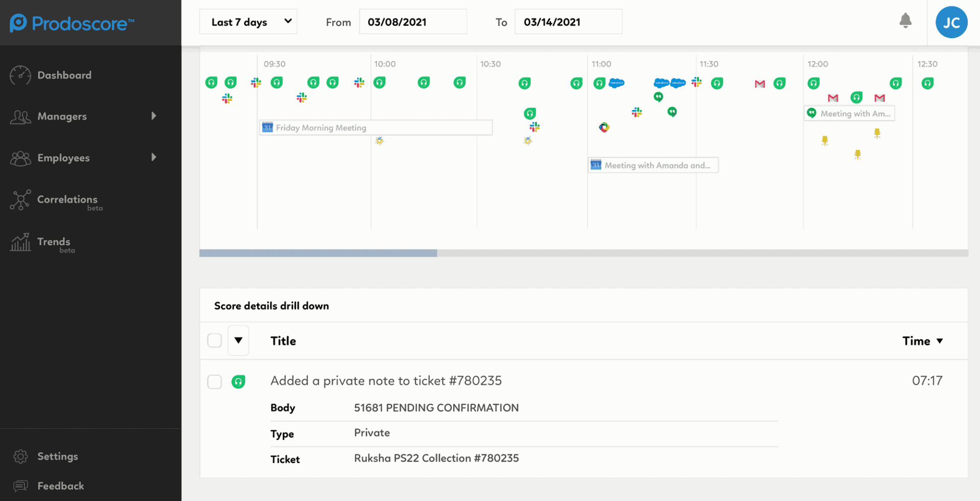
Task: Click the '10:30' time label
Action: [491, 64]
